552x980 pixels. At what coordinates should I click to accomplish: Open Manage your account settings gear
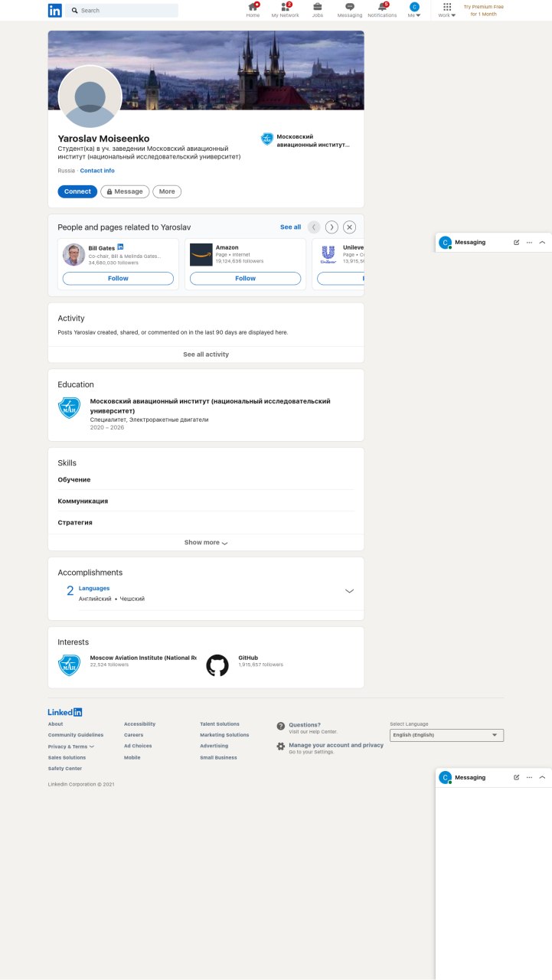tap(281, 746)
